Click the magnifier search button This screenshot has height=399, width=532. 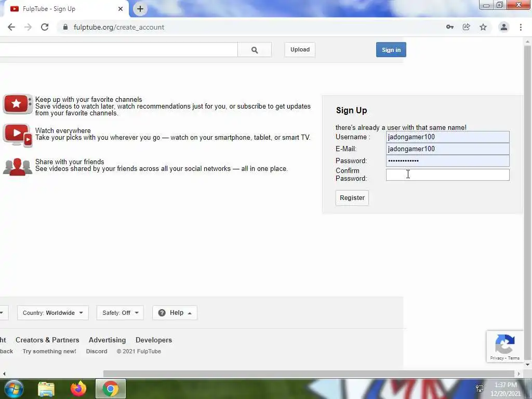coord(255,50)
